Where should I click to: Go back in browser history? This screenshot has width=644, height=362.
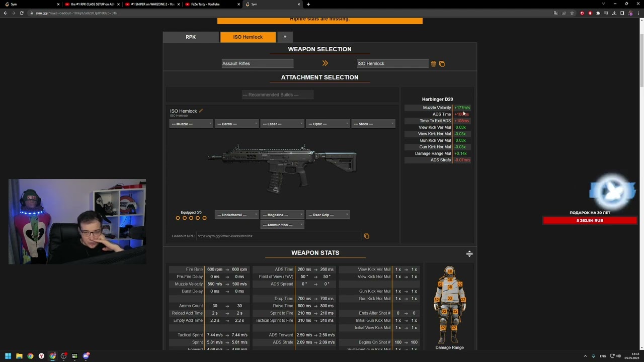[x=6, y=13]
